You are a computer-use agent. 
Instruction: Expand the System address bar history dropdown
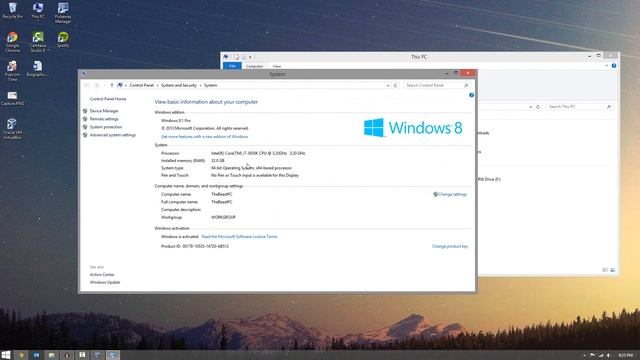pos(388,85)
